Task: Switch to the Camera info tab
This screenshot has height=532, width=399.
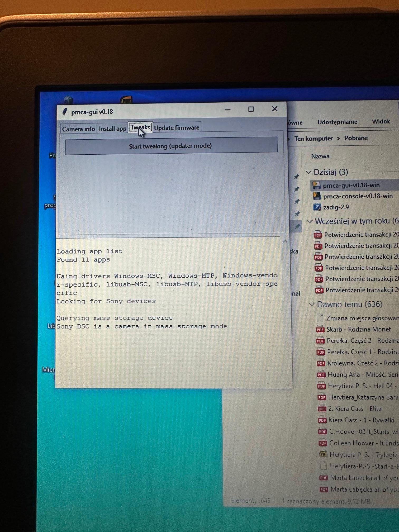Action: coord(78,129)
